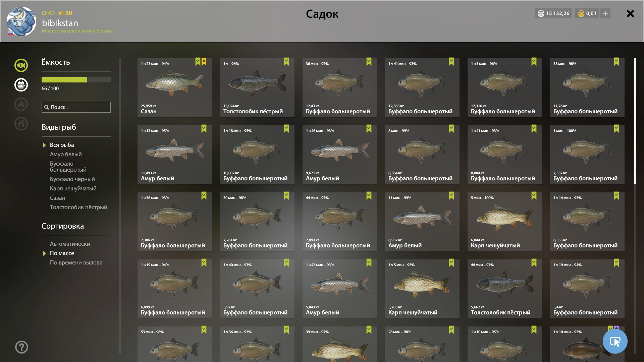Choose 'Автоматически' sorting

tap(70, 244)
